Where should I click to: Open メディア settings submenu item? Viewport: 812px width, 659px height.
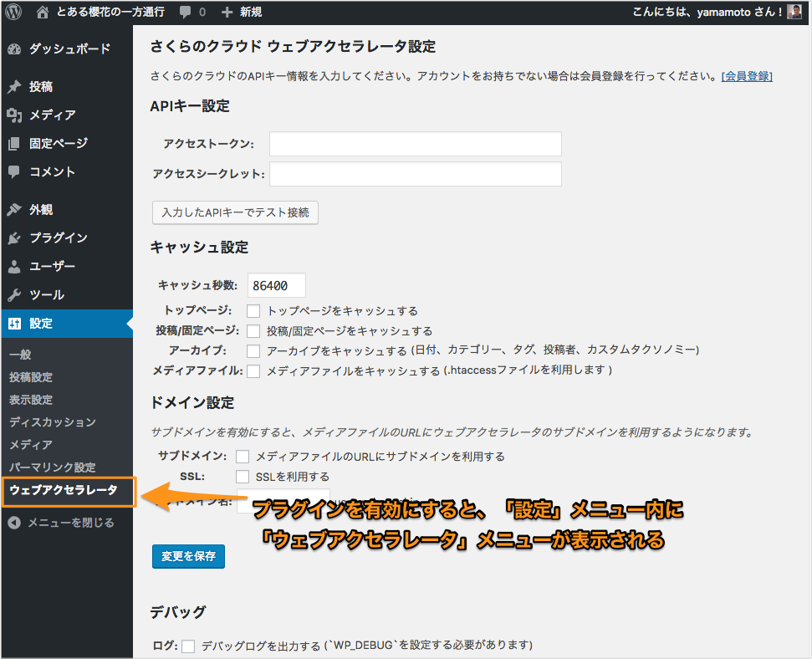(x=31, y=445)
